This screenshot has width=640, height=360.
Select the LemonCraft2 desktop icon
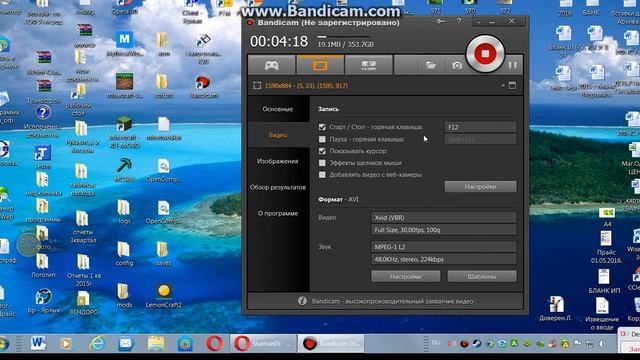click(164, 296)
